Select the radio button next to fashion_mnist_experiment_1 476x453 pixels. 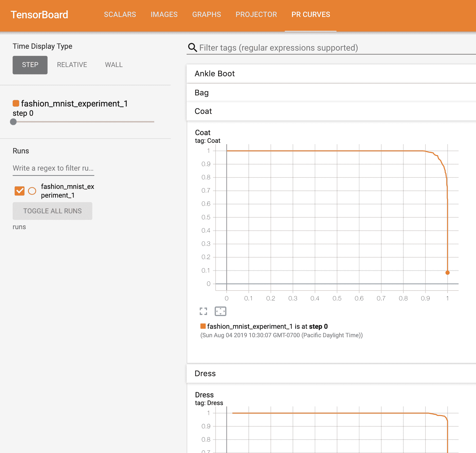32,191
